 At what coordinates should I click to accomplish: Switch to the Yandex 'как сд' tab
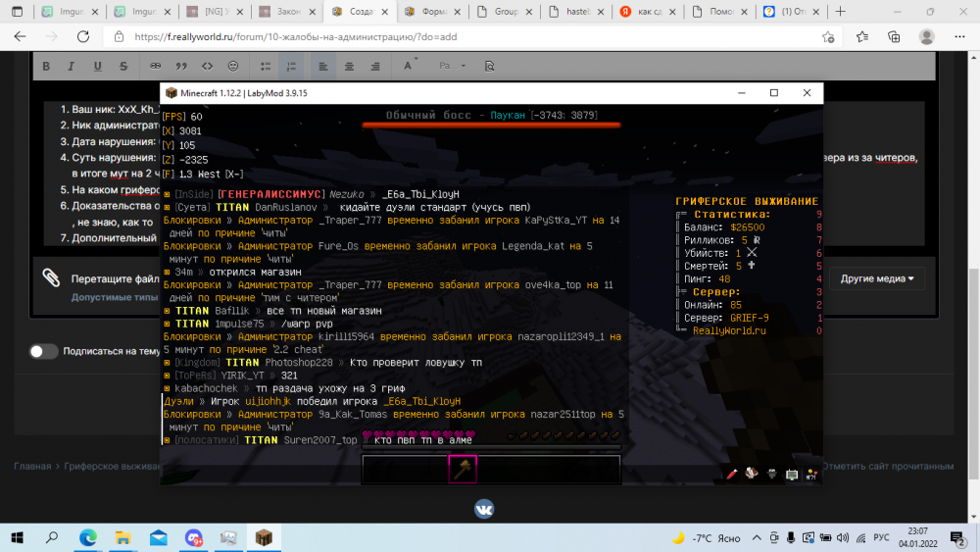coord(648,11)
